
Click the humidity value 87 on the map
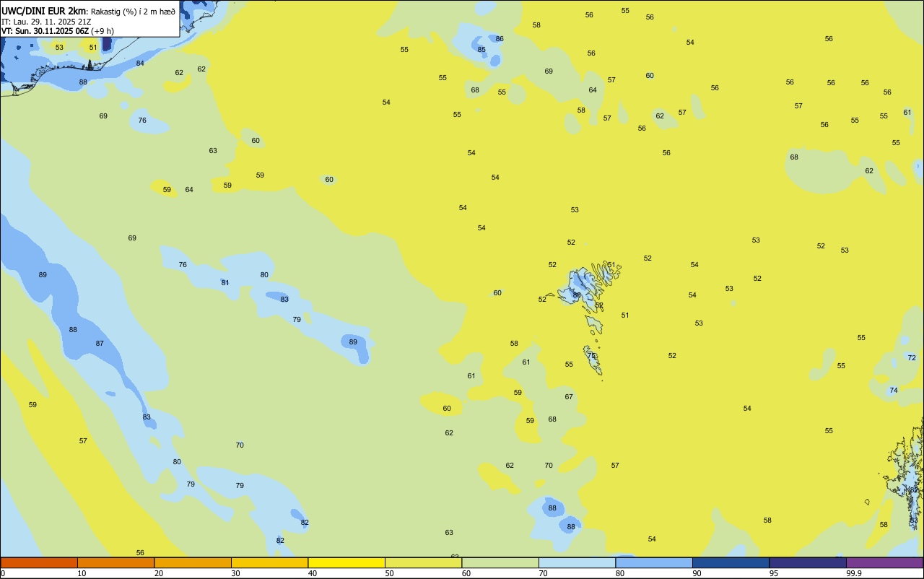click(100, 344)
